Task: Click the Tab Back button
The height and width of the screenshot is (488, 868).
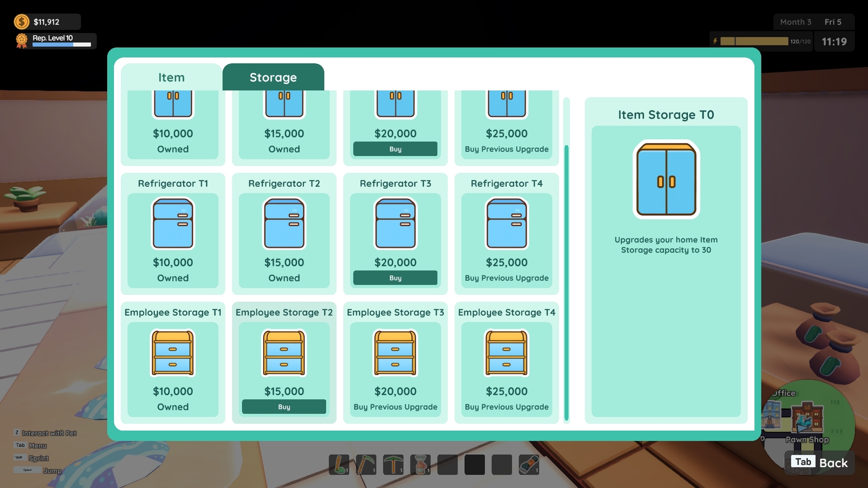Action: 819,462
